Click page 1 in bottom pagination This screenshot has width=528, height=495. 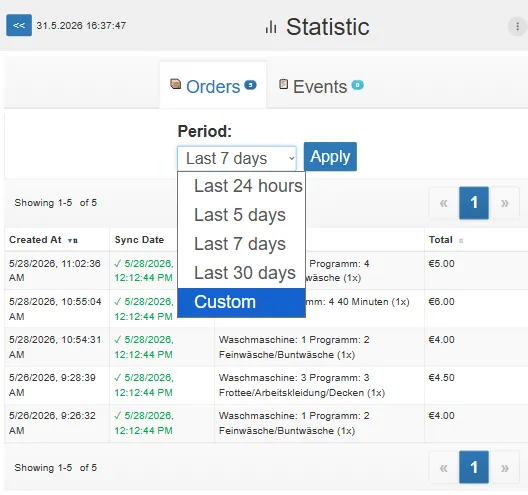474,467
